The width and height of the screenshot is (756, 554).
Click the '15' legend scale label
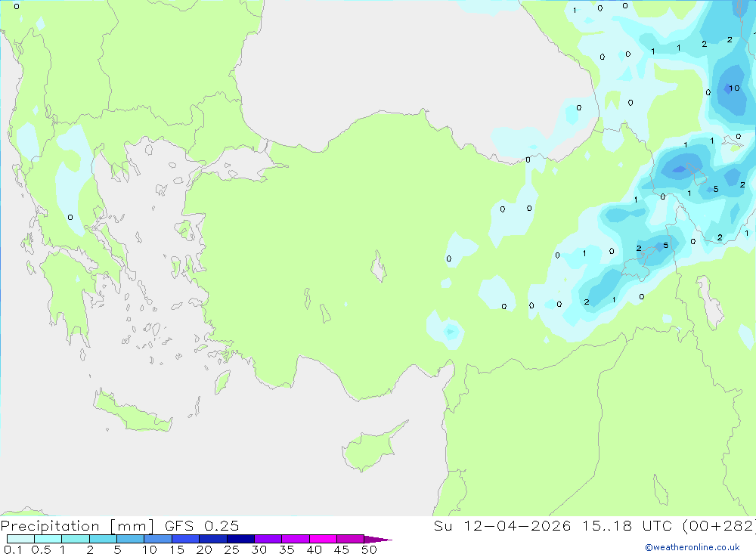tap(176, 549)
